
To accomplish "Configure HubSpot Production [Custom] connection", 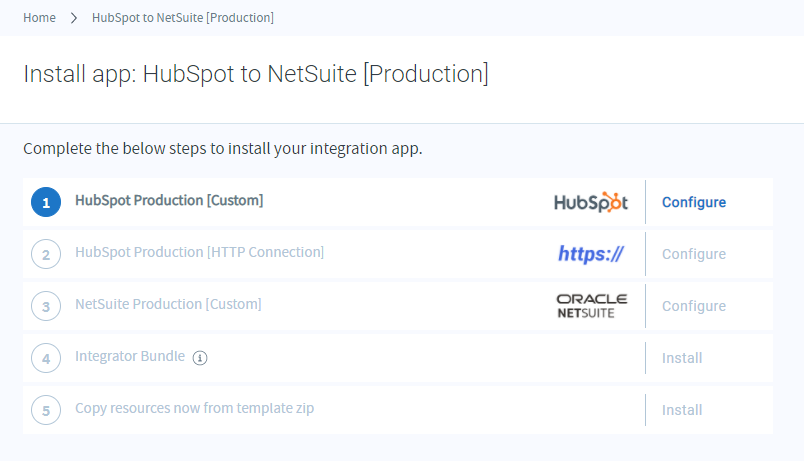I will [x=694, y=202].
